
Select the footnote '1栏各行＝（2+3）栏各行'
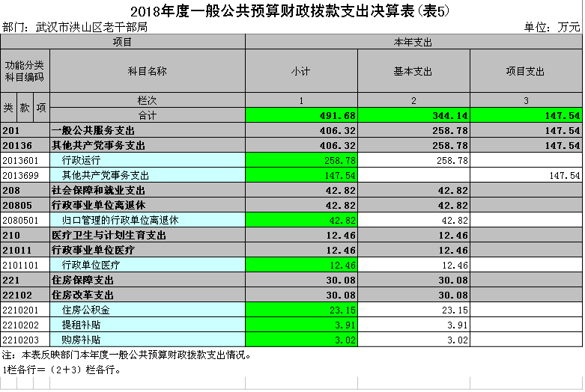click(x=61, y=369)
